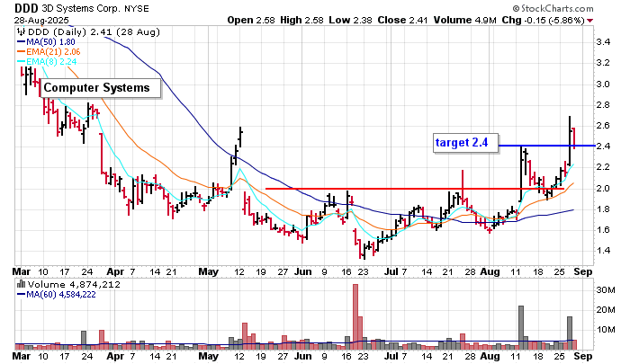
Task: Select the MA(50) 1.80 legend entry
Action: click(x=46, y=41)
